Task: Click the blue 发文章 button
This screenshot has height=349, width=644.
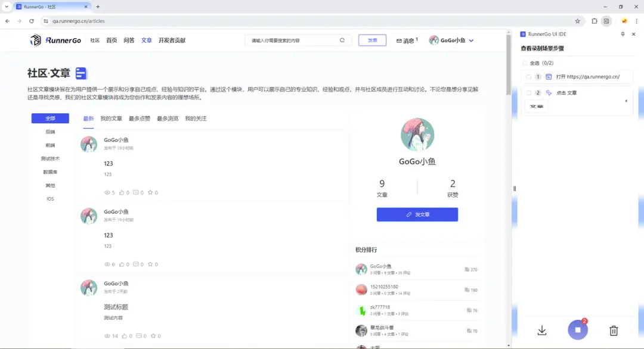Action: [x=417, y=214]
